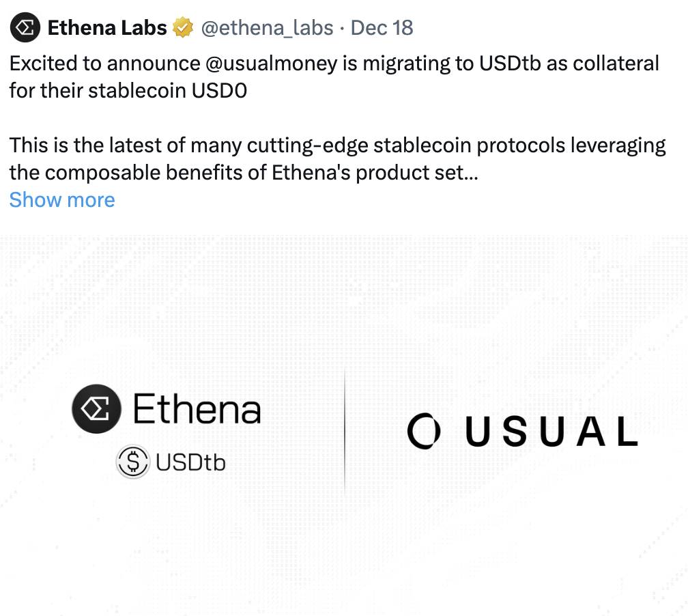Click the "Excited to announce" opening text

[103, 64]
